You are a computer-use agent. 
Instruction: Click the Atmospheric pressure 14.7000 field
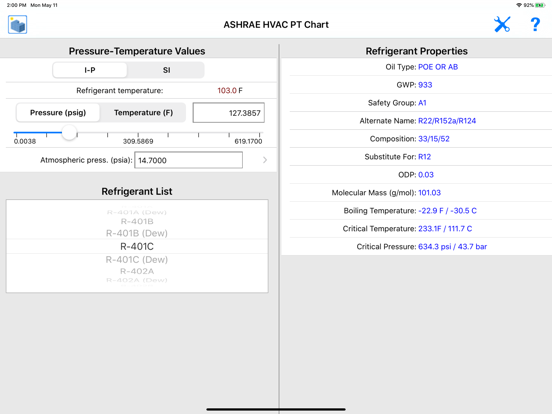(x=188, y=160)
